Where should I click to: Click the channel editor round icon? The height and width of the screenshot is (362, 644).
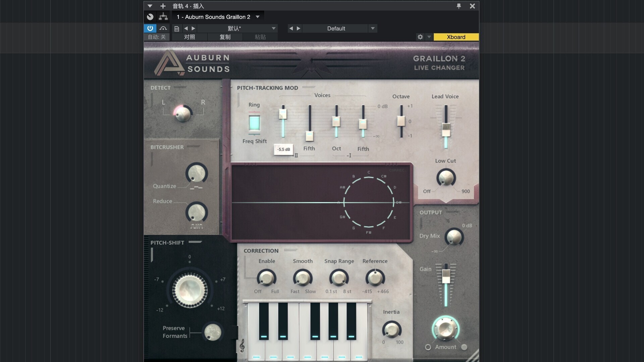click(x=150, y=17)
